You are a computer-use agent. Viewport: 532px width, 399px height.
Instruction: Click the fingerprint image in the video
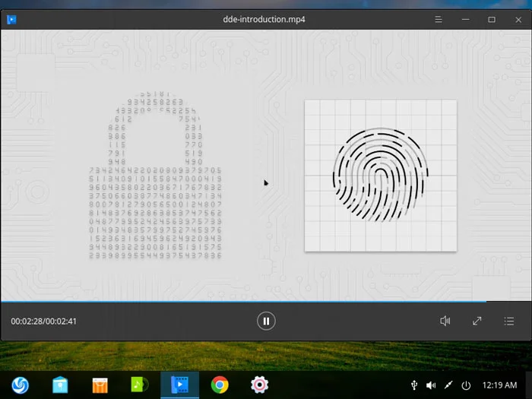(380, 175)
